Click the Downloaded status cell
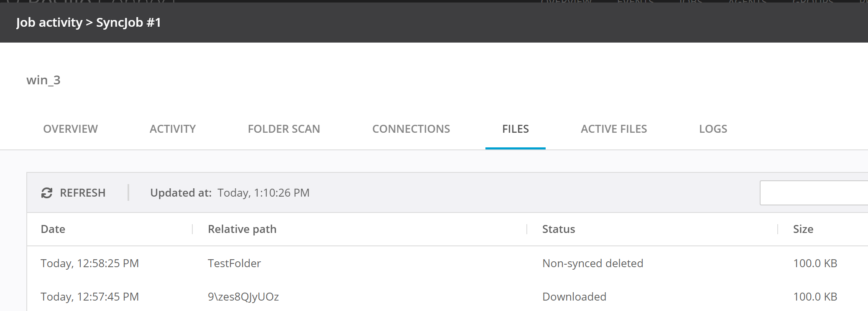Image resolution: width=868 pixels, height=311 pixels. point(574,297)
